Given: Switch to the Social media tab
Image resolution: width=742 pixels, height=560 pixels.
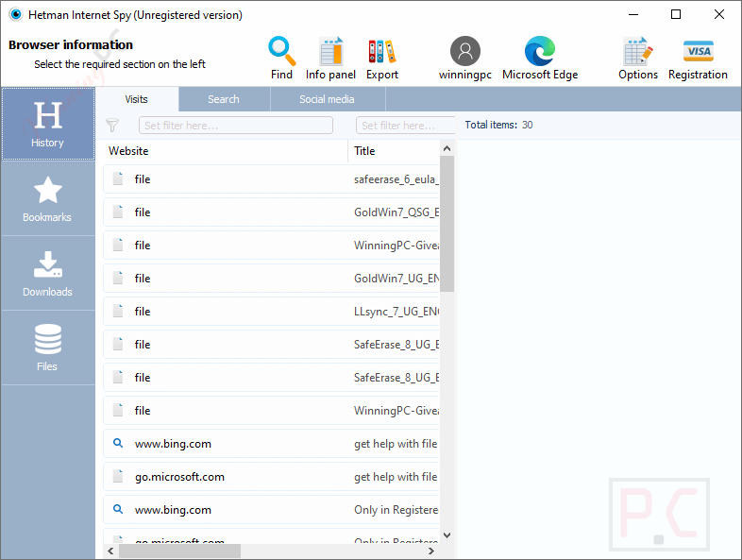Looking at the screenshot, I should coord(327,99).
